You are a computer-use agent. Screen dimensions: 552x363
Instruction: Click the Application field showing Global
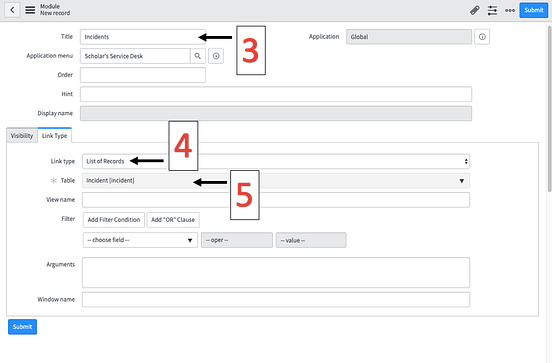[409, 37]
